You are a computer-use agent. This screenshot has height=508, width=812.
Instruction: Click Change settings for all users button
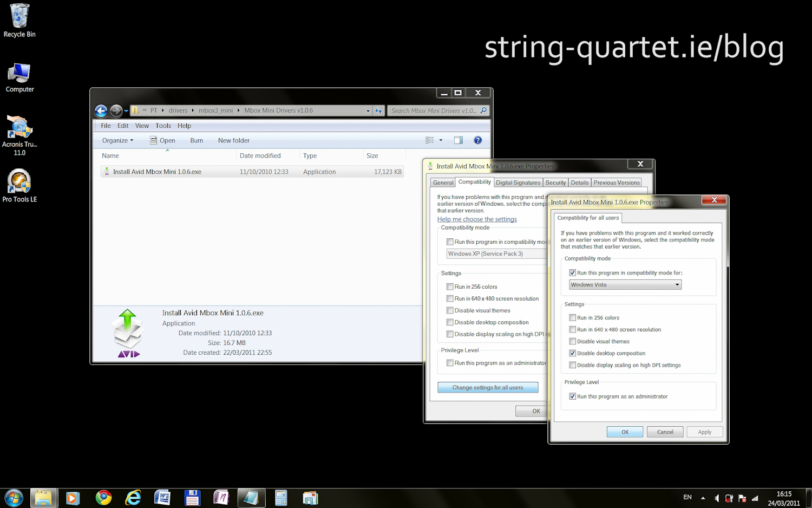[488, 387]
